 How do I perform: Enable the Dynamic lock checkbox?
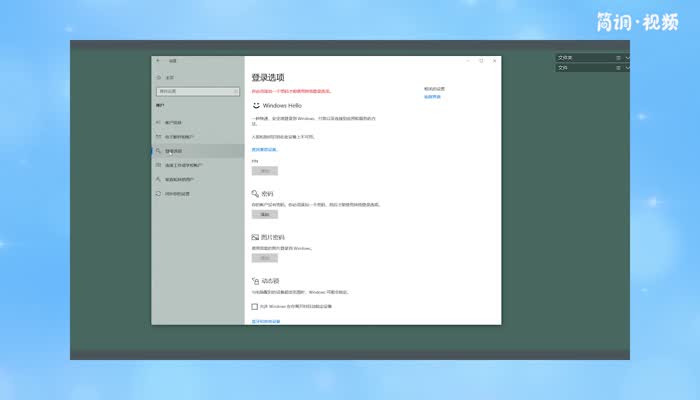[255, 306]
